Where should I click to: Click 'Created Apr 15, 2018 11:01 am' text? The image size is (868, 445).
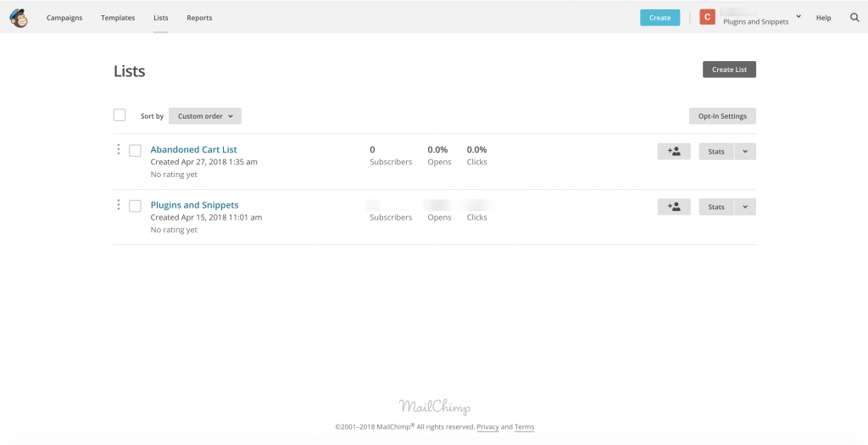click(206, 218)
